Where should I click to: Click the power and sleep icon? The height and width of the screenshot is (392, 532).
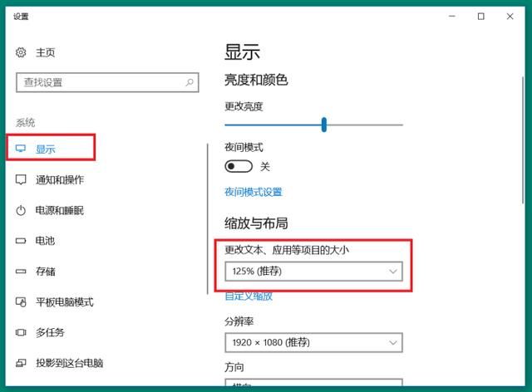21,210
